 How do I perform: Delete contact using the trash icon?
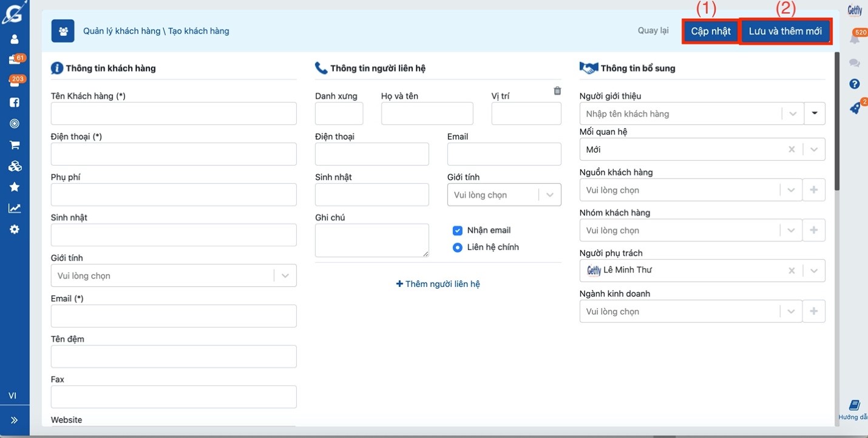pos(557,91)
